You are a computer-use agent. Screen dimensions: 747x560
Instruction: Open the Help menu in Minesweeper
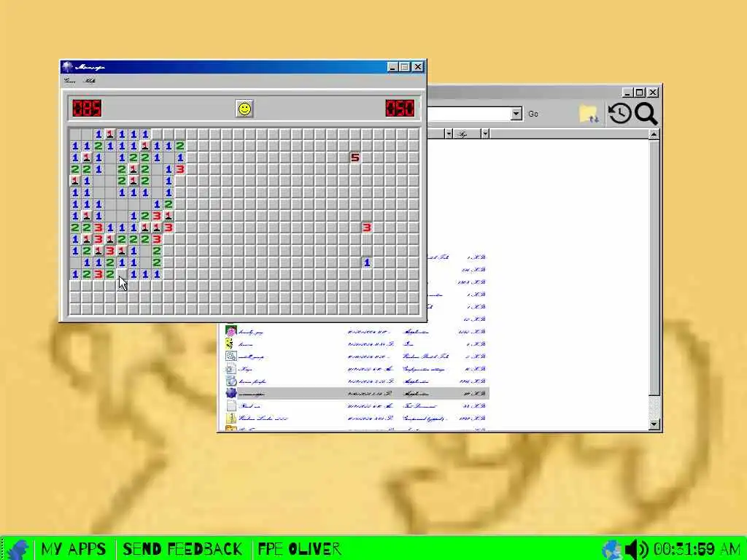coord(90,81)
